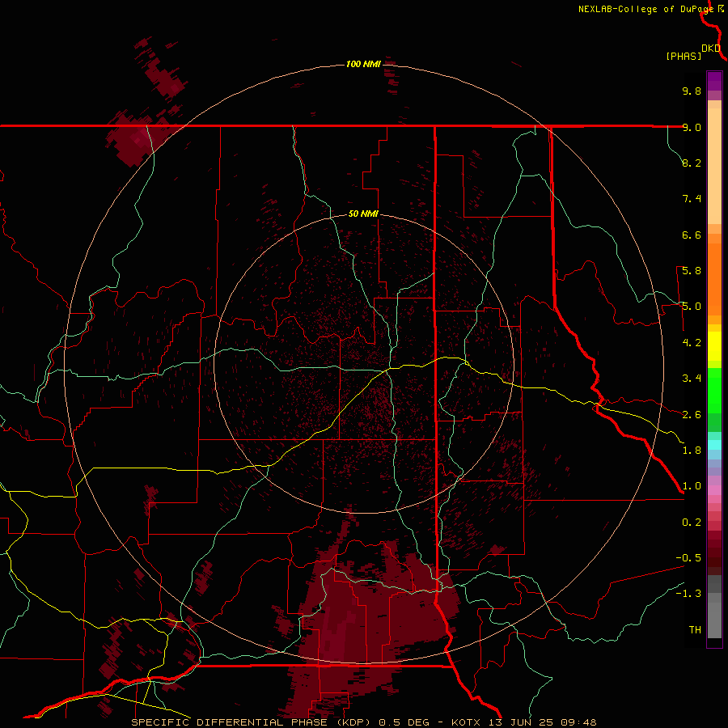This screenshot has width=728, height=728.
Task: Pick the yellow segment of the color bar
Action: click(714, 346)
